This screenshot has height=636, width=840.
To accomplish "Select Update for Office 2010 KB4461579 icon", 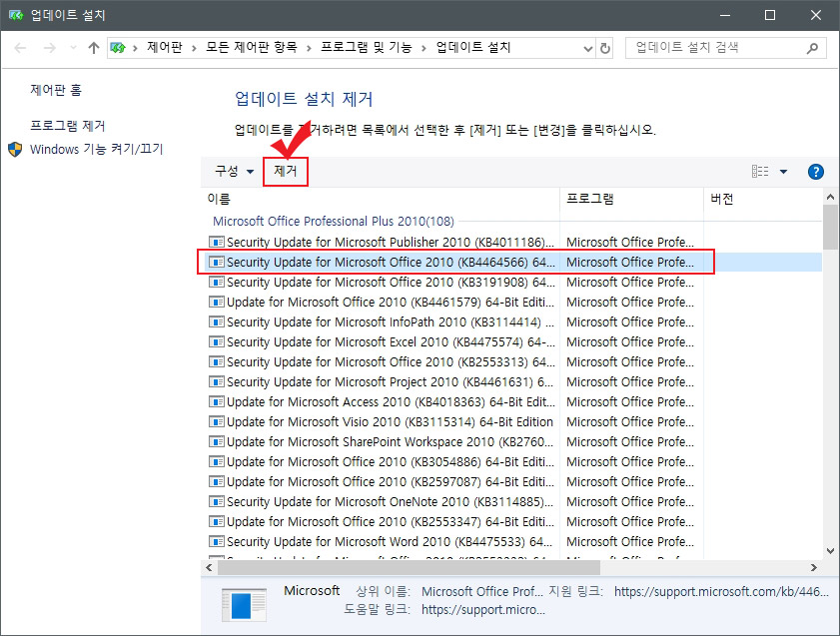I will tap(217, 302).
